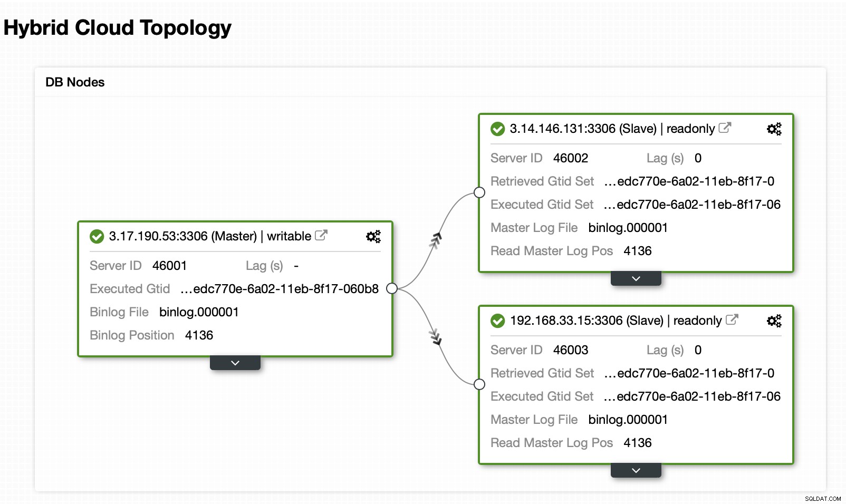Click Retrieved Gtid Set value on 3.14.146.131
846x504 pixels.
point(689,181)
